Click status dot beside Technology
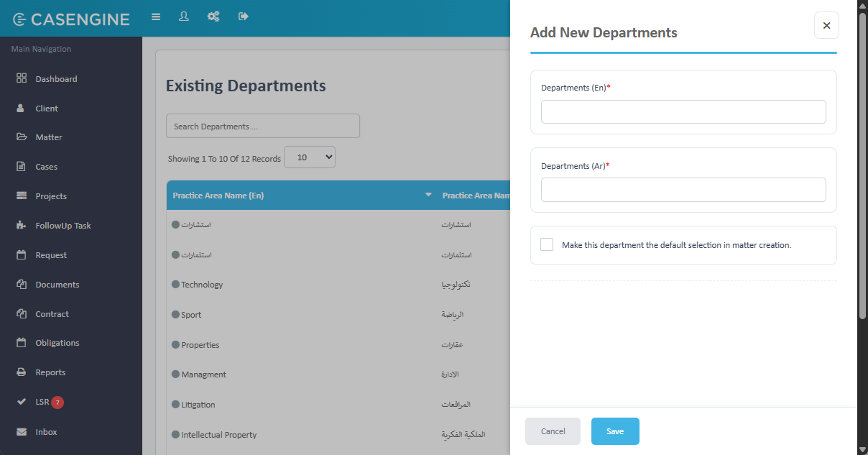Screen dimensions: 868x455 coord(175,285)
